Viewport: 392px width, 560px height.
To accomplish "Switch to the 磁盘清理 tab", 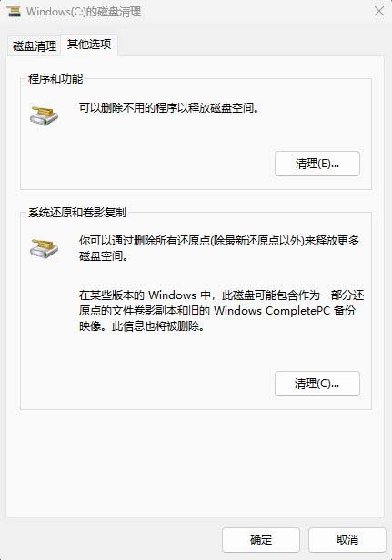I will coord(35,45).
